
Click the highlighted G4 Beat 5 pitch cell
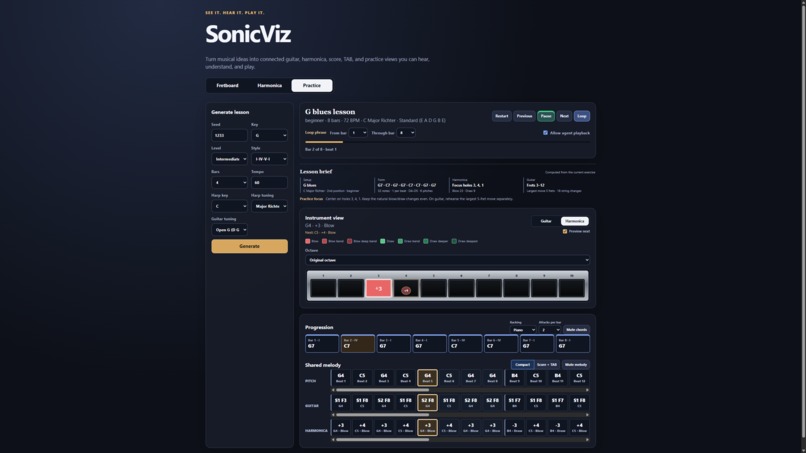tap(427, 377)
